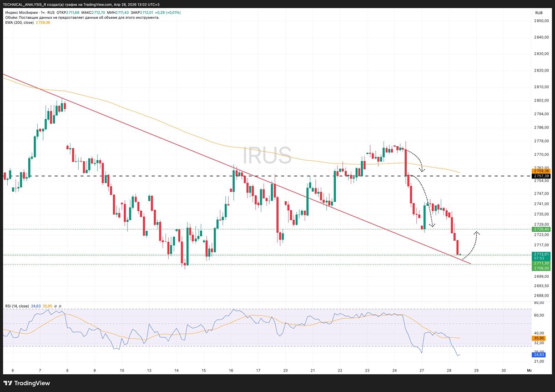Click the 2688,00 label on the price axis
555x392 pixels.
pyautogui.click(x=541, y=296)
